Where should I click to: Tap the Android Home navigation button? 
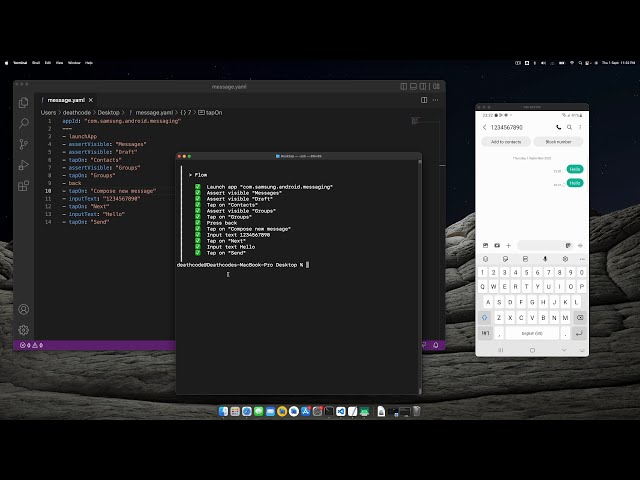[532, 350]
